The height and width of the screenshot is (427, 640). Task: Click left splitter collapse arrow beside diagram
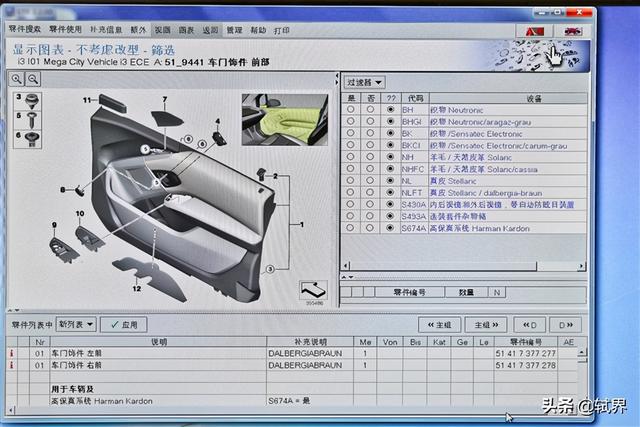(x=337, y=76)
